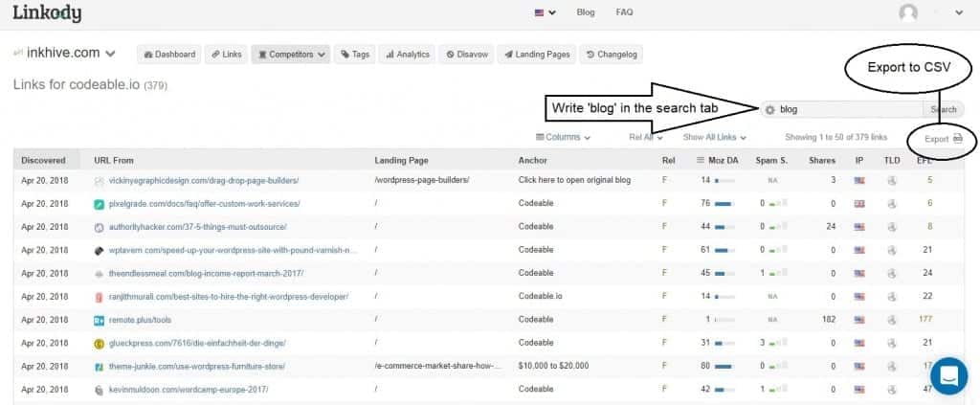Sort by URL From column header
This screenshot has height=405, width=980.
pyautogui.click(x=114, y=160)
